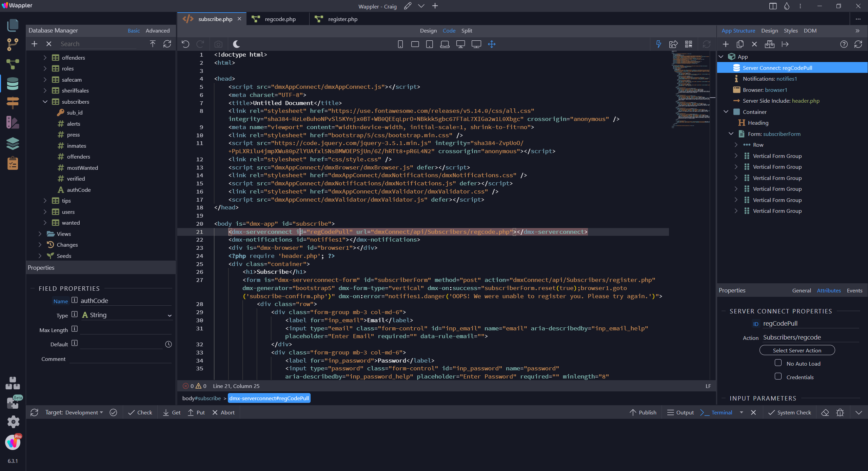Click the QR code icon
868x471 pixels.
pyautogui.click(x=688, y=44)
